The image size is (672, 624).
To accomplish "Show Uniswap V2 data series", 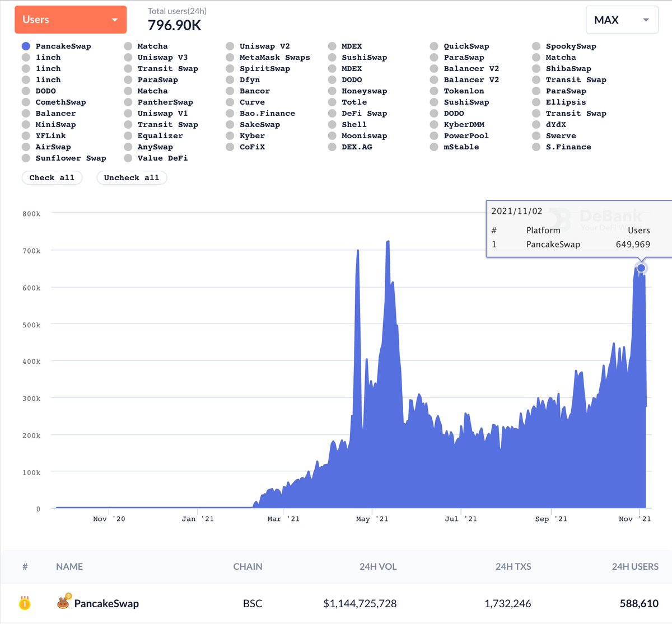I will (258, 46).
